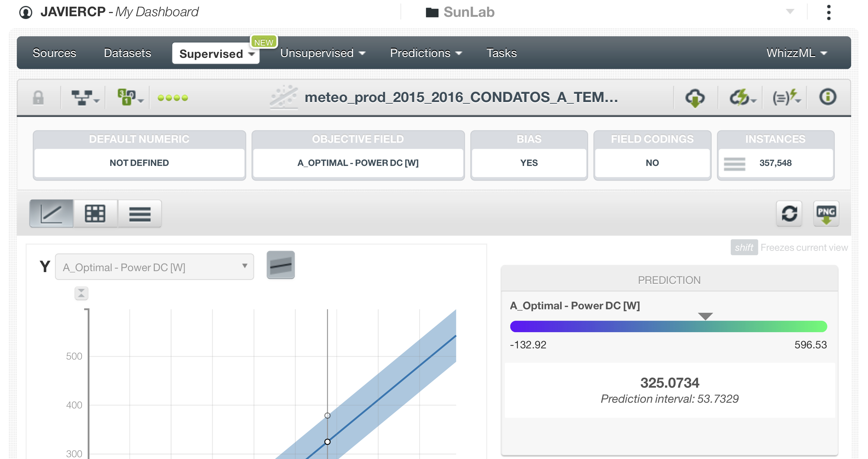Image resolution: width=868 pixels, height=459 pixels.
Task: Switch to line chart view
Action: [x=51, y=213]
